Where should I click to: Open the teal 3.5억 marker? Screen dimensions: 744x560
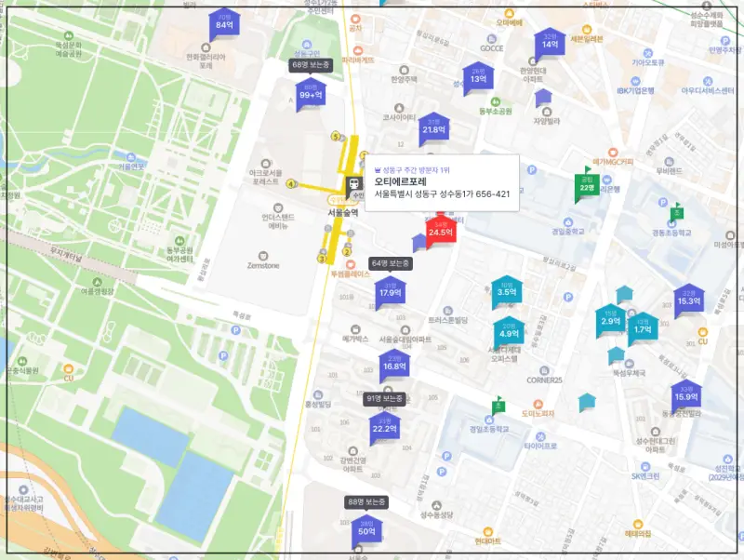click(507, 291)
